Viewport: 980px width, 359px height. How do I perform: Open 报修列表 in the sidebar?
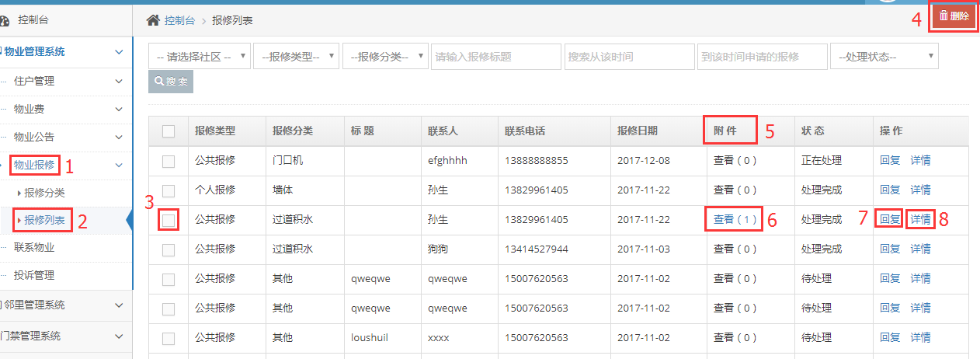pyautogui.click(x=44, y=221)
